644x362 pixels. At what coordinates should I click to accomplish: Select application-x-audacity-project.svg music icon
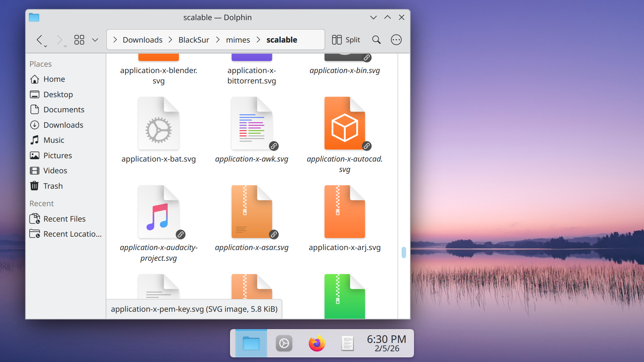(x=159, y=212)
